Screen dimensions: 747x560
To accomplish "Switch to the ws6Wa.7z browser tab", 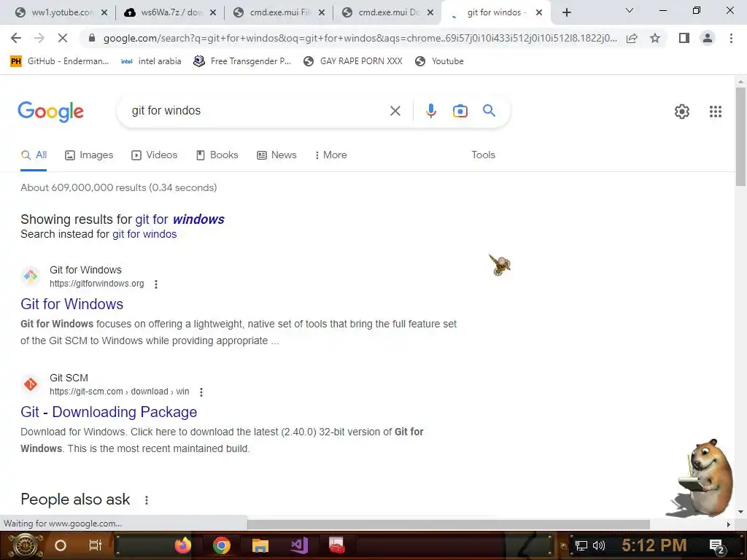I will (169, 12).
